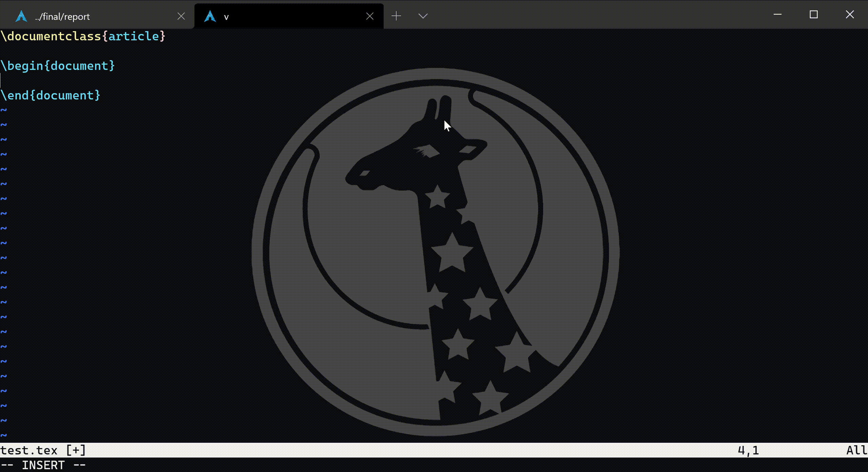Place cursor on \end{document} line
The height and width of the screenshot is (472, 868).
[51, 95]
